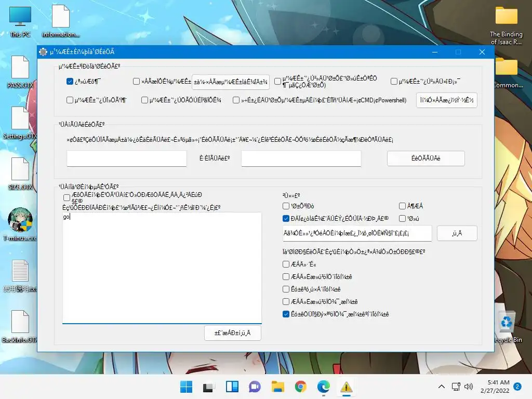This screenshot has width=532, height=399.
Task: Open the Widgets panel on taskbar
Action: (232, 387)
